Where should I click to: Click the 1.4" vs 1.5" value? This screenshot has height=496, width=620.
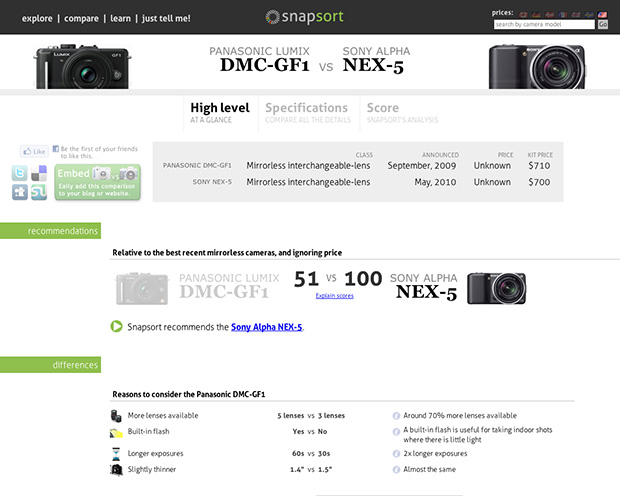tap(311, 469)
